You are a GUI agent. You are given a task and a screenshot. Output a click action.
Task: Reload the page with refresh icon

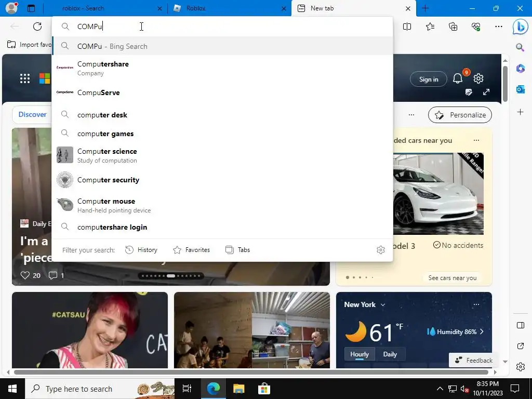click(x=37, y=26)
